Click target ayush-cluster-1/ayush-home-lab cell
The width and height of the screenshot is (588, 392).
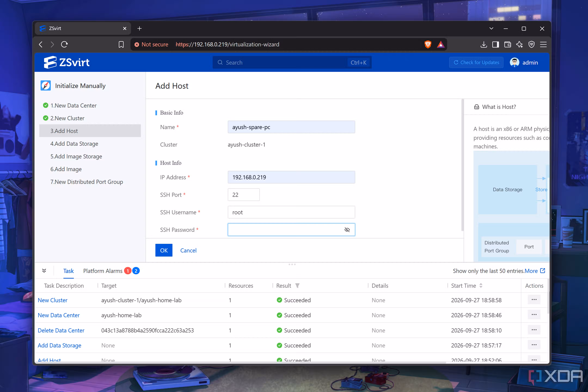tap(141, 300)
